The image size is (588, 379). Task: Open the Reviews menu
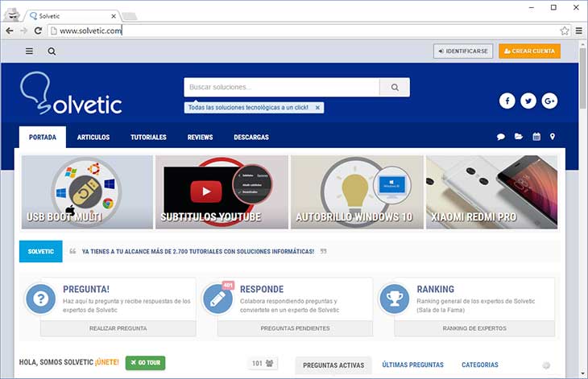[200, 137]
